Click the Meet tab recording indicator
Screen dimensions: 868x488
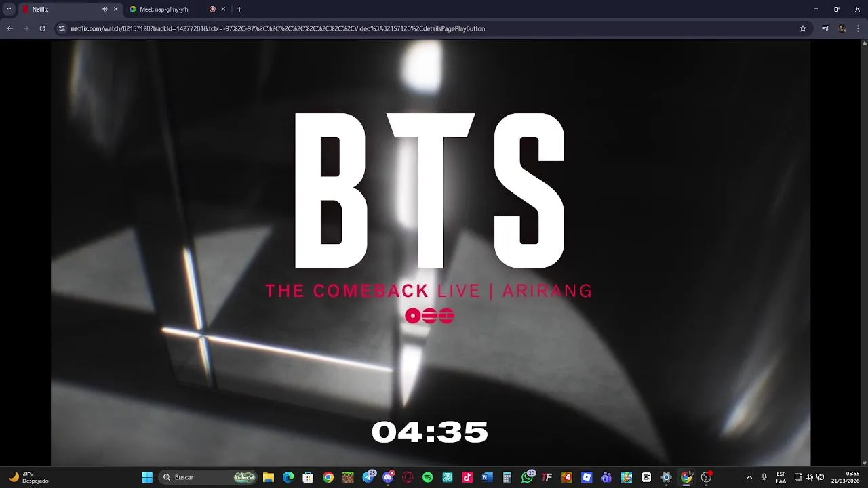click(x=212, y=9)
